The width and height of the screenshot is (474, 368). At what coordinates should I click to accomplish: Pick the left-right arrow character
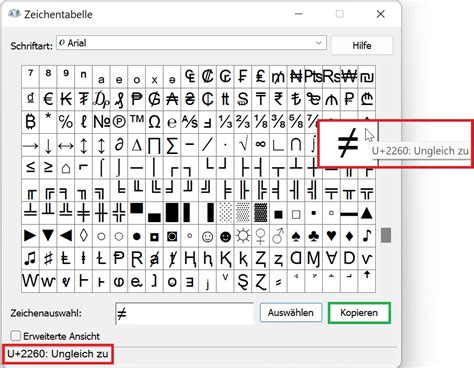point(66,145)
